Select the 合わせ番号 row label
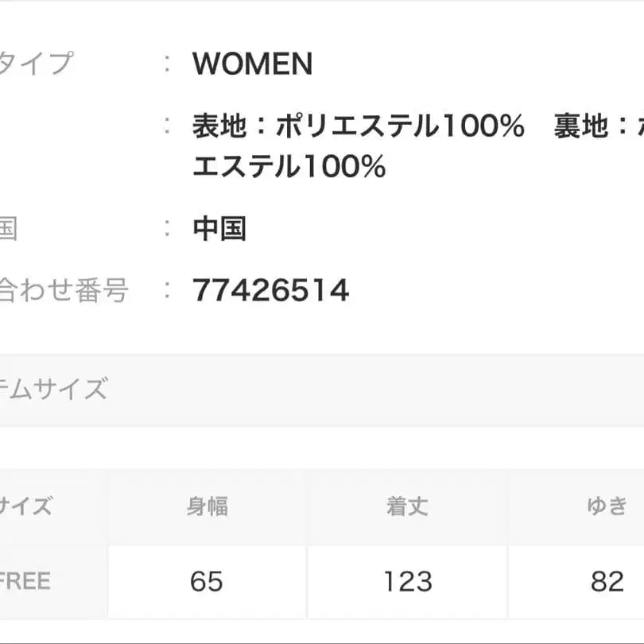 [x=64, y=291]
